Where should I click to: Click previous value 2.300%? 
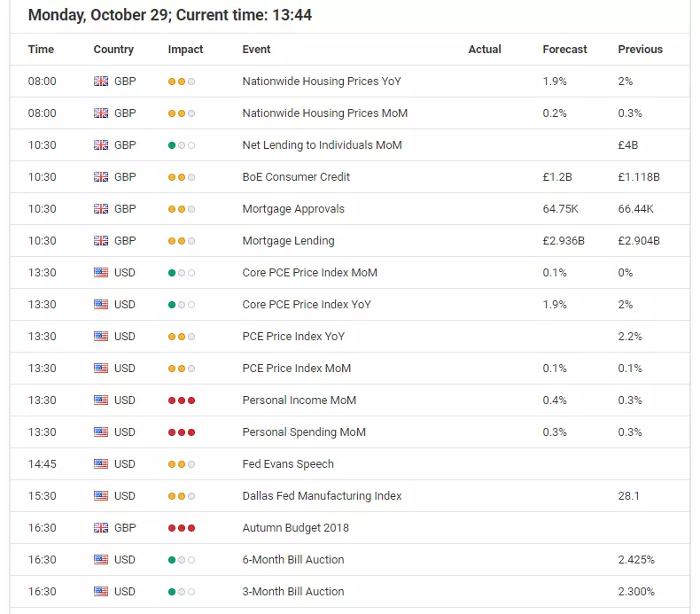[636, 592]
